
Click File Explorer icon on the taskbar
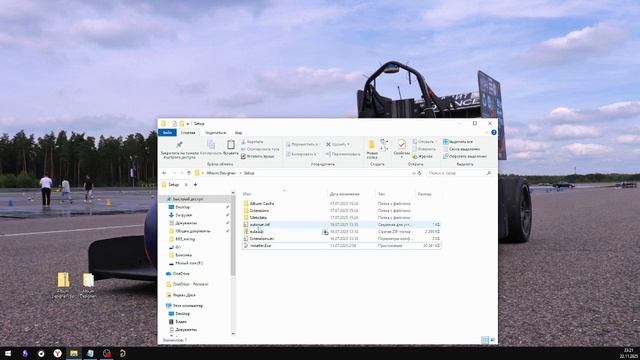point(74,353)
